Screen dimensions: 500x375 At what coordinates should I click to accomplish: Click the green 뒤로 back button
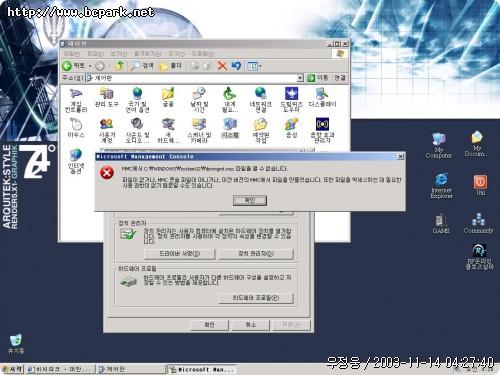click(73, 66)
